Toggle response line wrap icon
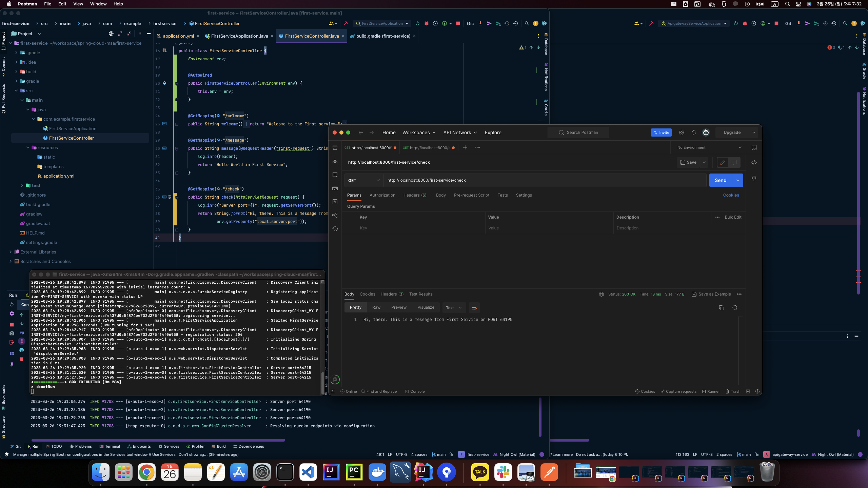Viewport: 868px width, 488px height. pos(474,308)
